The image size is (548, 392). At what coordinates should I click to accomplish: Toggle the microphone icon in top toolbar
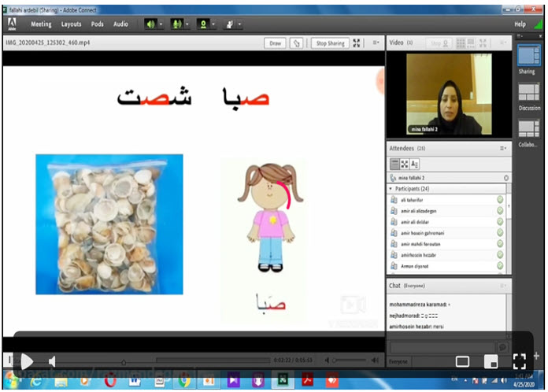click(x=177, y=24)
